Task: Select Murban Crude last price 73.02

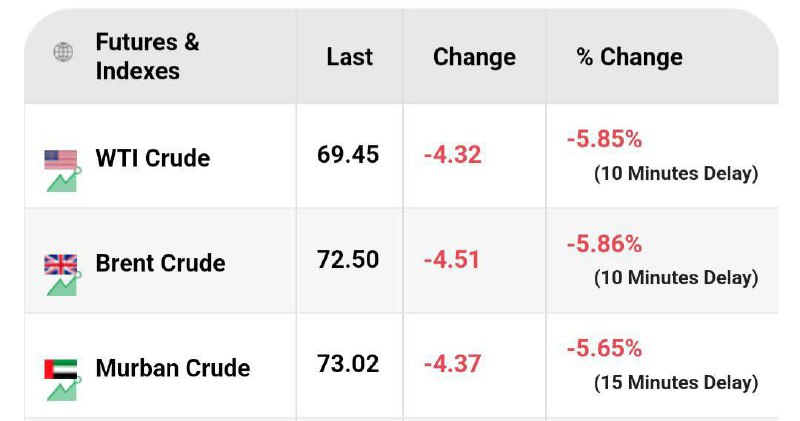Action: [348, 364]
